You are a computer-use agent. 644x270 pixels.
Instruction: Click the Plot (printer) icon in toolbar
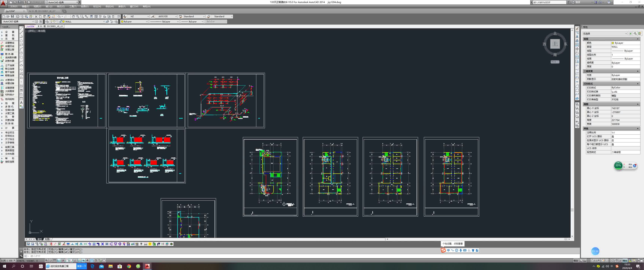18,16
